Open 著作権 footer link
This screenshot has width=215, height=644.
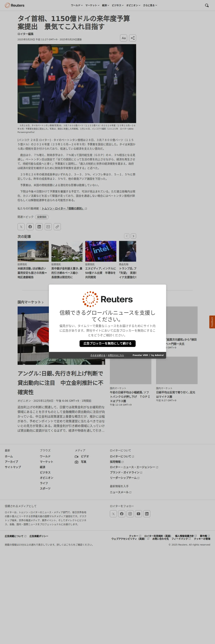(205, 536)
